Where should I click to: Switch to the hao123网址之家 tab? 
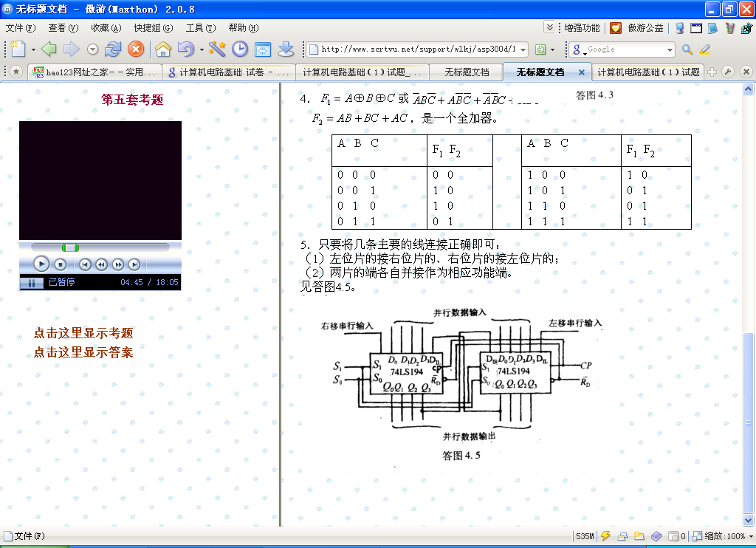tap(94, 72)
